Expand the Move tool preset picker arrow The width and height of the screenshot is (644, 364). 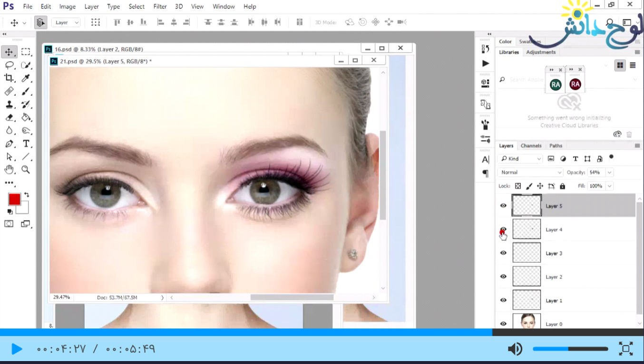point(24,23)
